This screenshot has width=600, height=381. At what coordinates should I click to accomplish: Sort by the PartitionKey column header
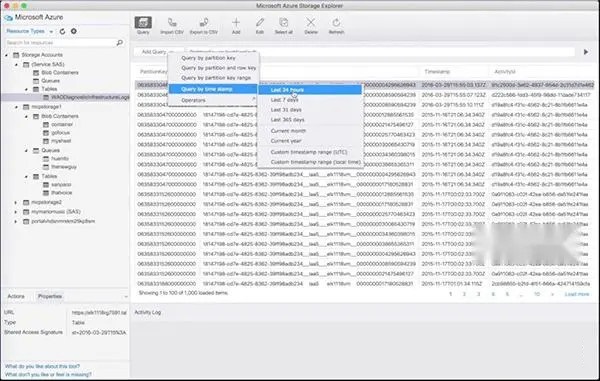point(154,72)
